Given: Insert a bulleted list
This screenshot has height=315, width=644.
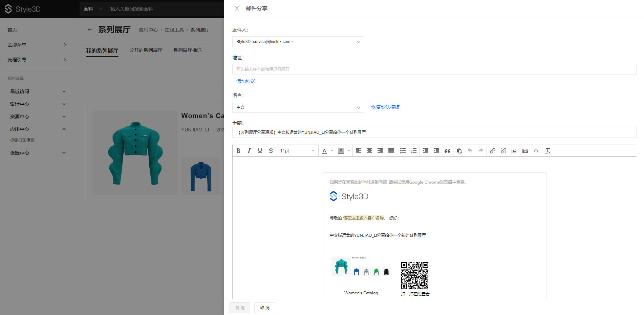Looking at the screenshot, I should (x=403, y=151).
